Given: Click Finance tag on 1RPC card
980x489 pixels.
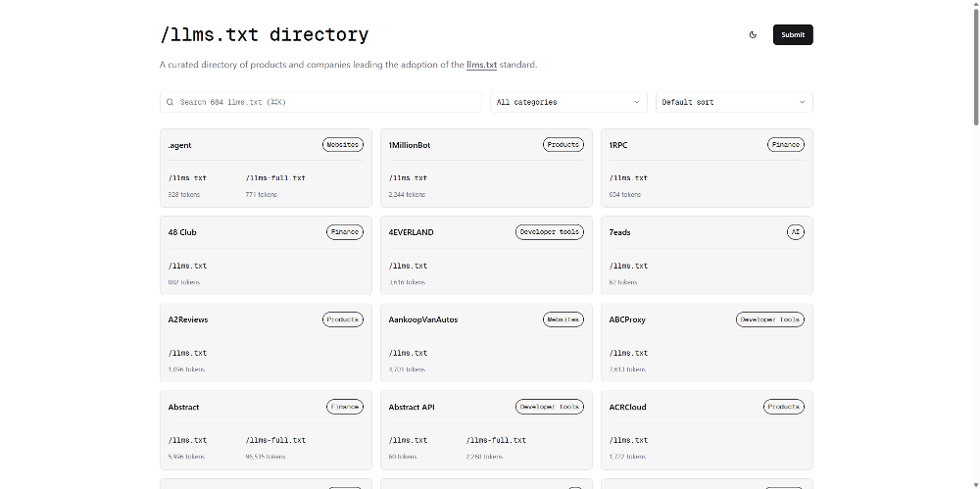Looking at the screenshot, I should (x=786, y=144).
